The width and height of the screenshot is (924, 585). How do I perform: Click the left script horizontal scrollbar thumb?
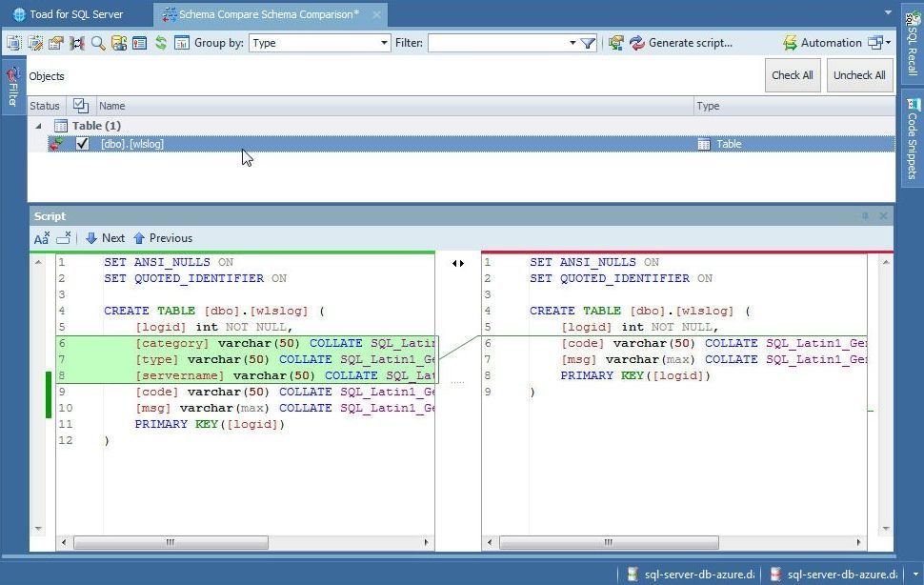171,542
